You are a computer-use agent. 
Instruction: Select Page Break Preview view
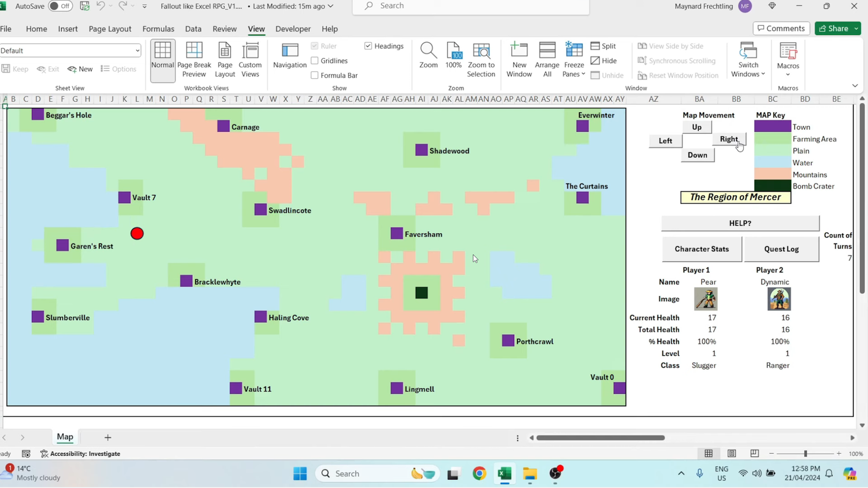click(193, 59)
